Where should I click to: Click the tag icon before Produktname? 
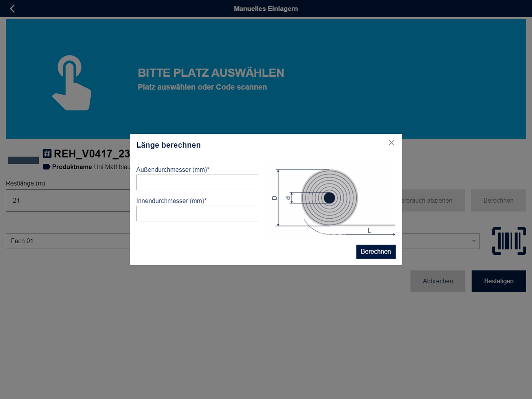(x=47, y=167)
